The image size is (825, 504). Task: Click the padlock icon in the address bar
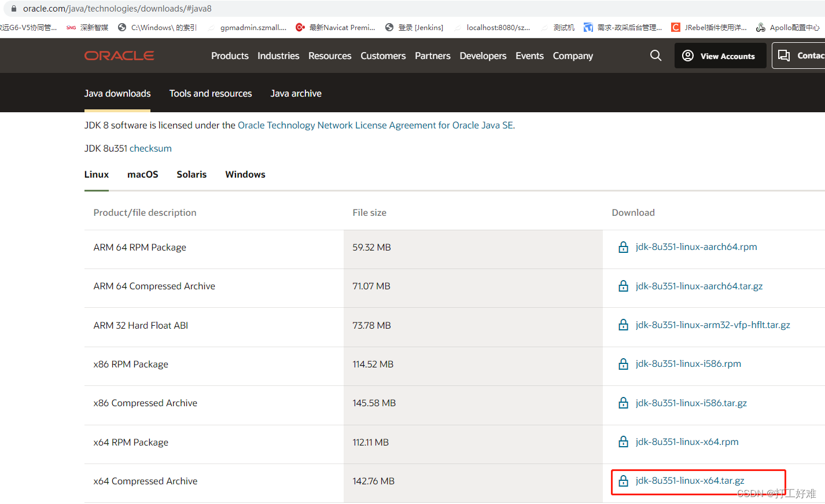pos(14,9)
